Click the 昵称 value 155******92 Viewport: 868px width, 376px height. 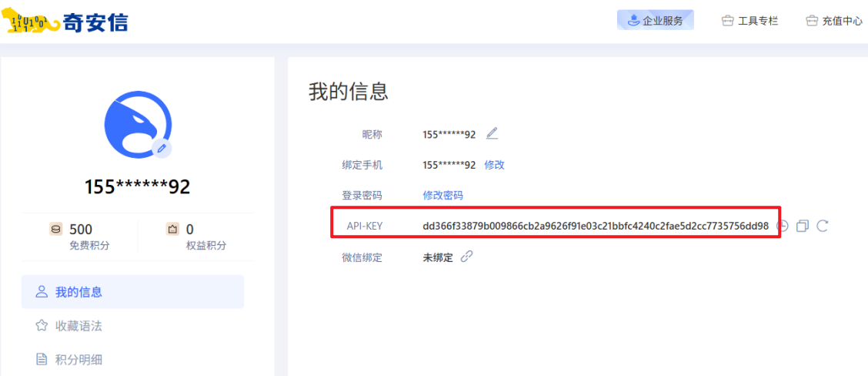click(449, 134)
